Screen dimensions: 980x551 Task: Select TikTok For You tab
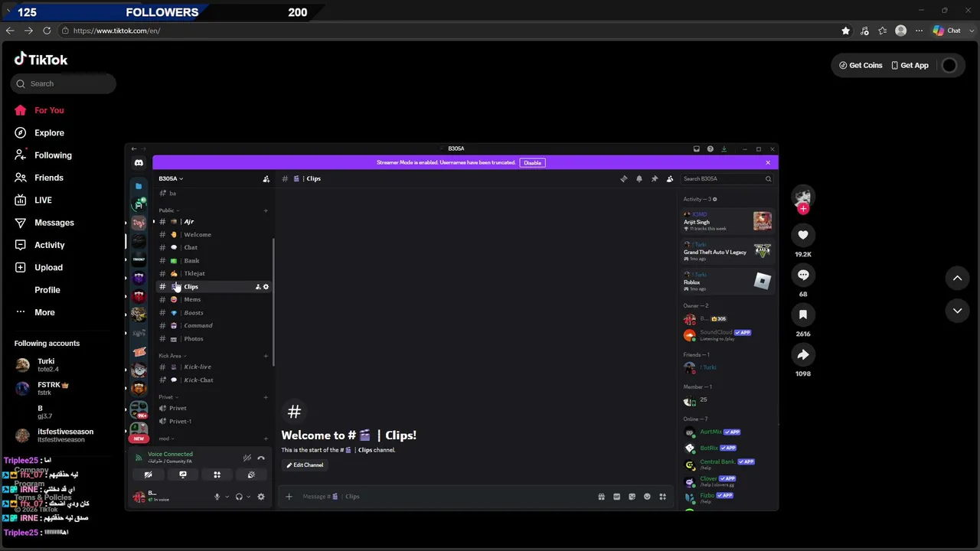click(49, 110)
